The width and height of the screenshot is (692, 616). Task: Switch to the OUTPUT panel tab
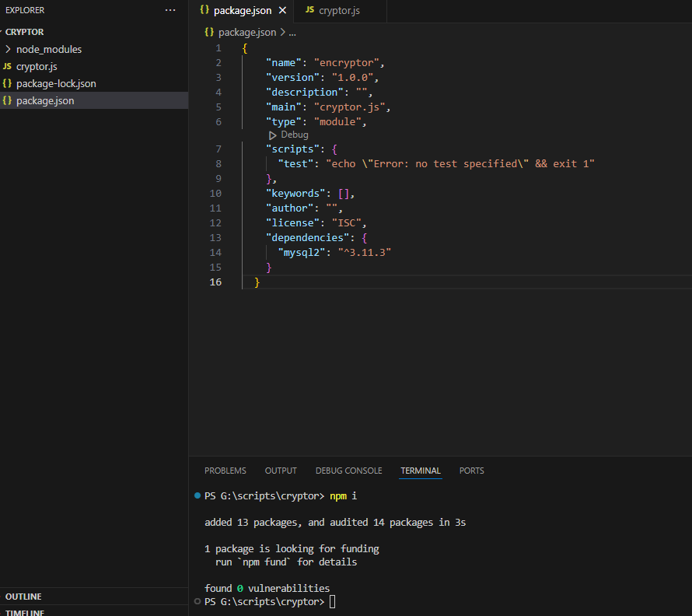click(x=281, y=471)
